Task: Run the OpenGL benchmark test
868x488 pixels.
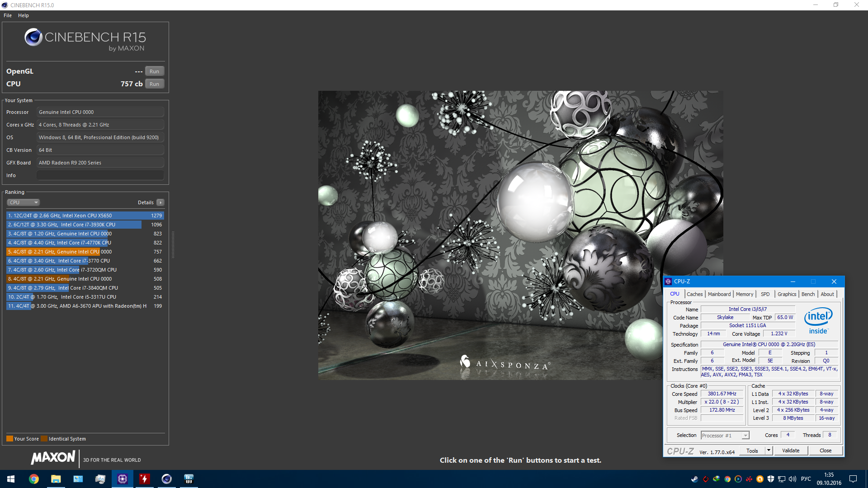Action: coord(154,71)
